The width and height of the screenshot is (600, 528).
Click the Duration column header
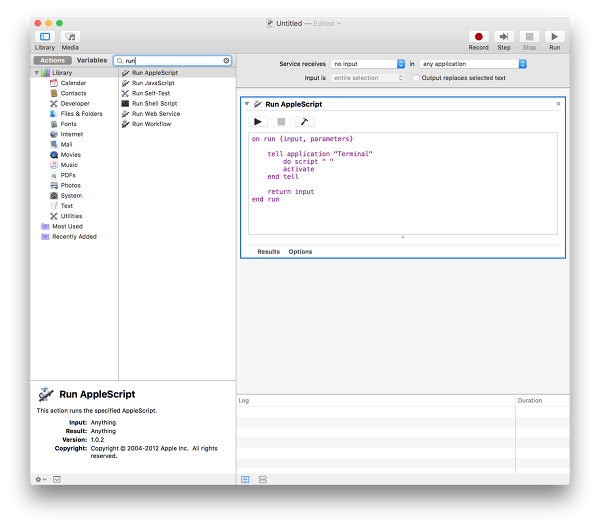tap(542, 401)
